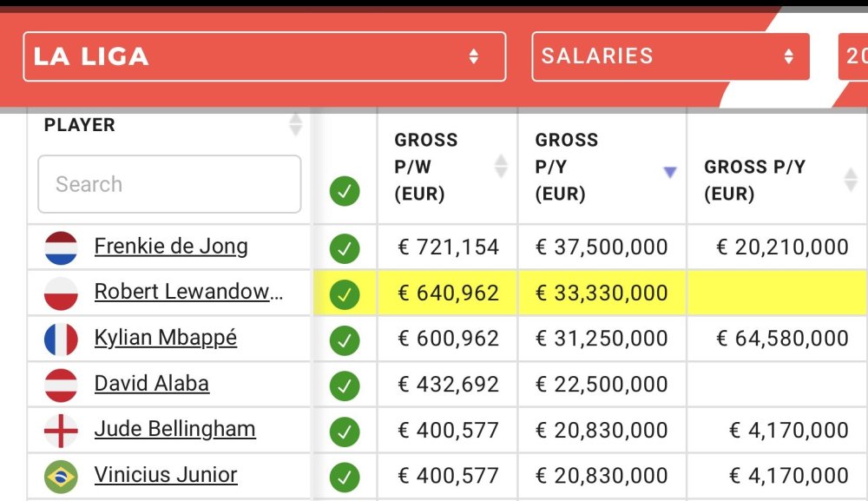
Task: Click the highlighted Lewandowski € 33,330,000 cell
Action: 602,293
